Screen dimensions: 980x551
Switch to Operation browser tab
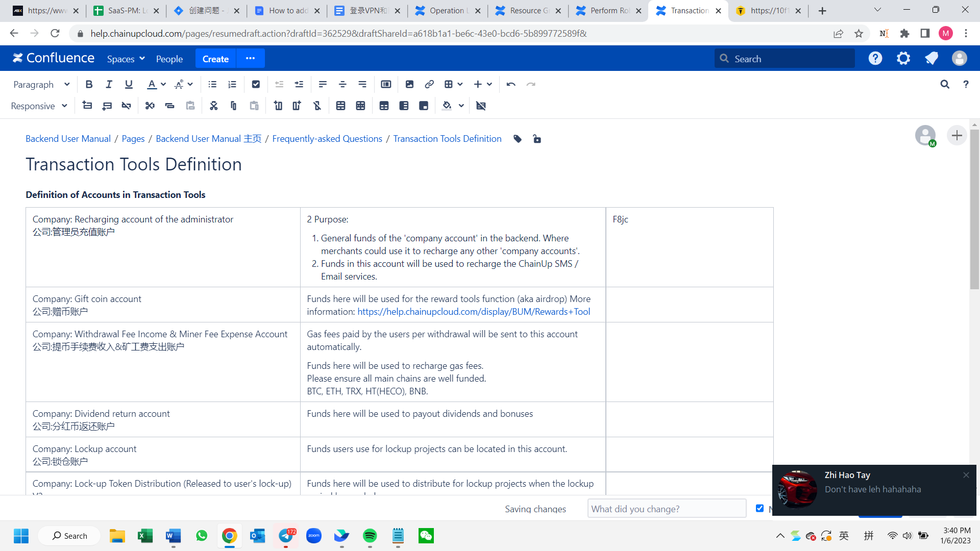point(448,11)
